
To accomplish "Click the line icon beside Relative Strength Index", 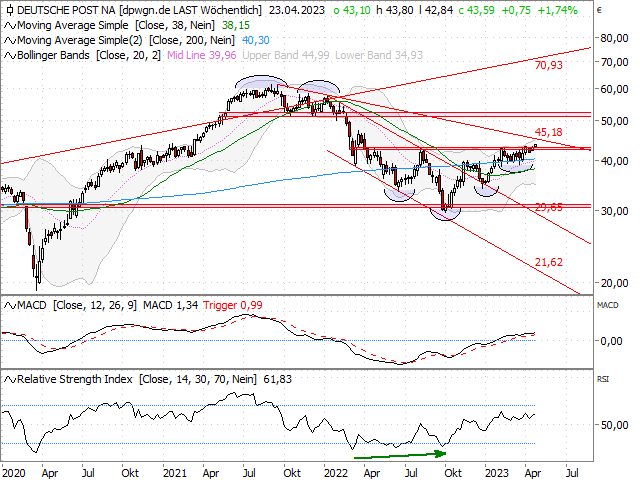I will (x=10, y=380).
